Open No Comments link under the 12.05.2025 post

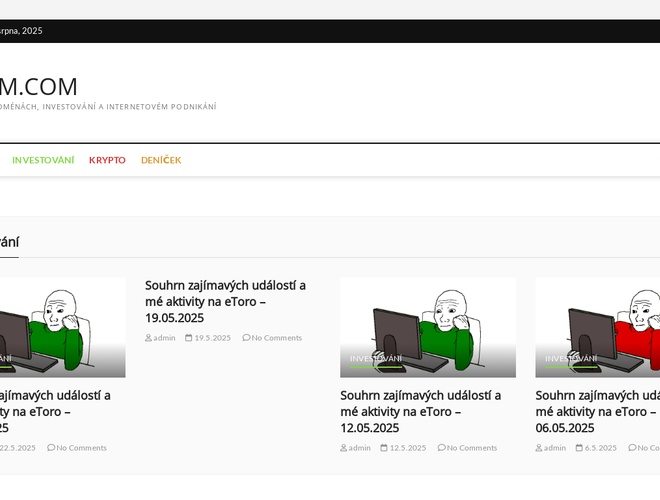[x=471, y=448]
